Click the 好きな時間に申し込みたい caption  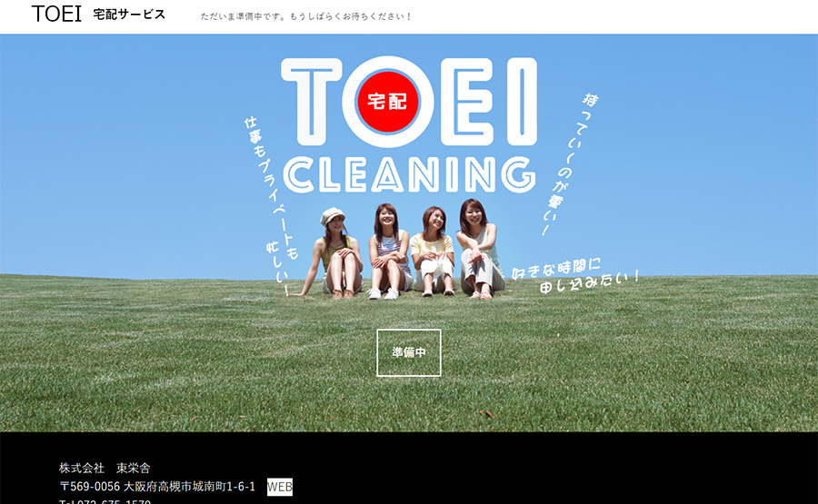[x=575, y=274]
